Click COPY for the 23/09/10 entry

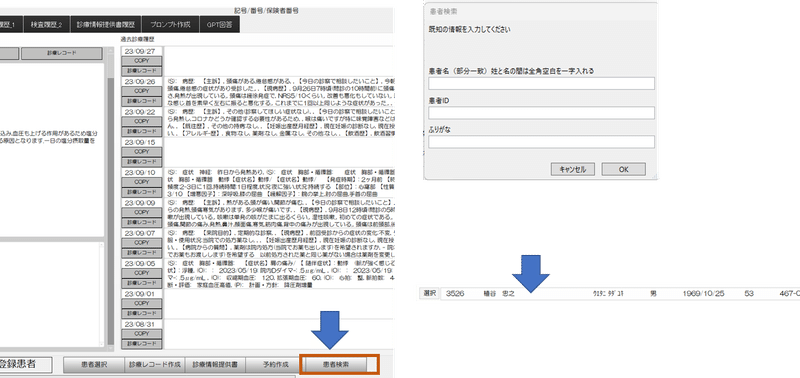pos(141,182)
